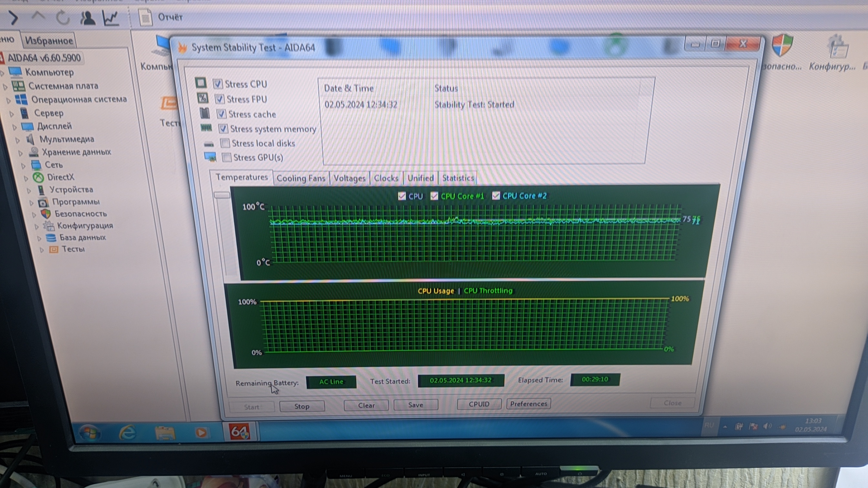
Task: Click the forward arrow navigation icon
Action: coord(13,17)
